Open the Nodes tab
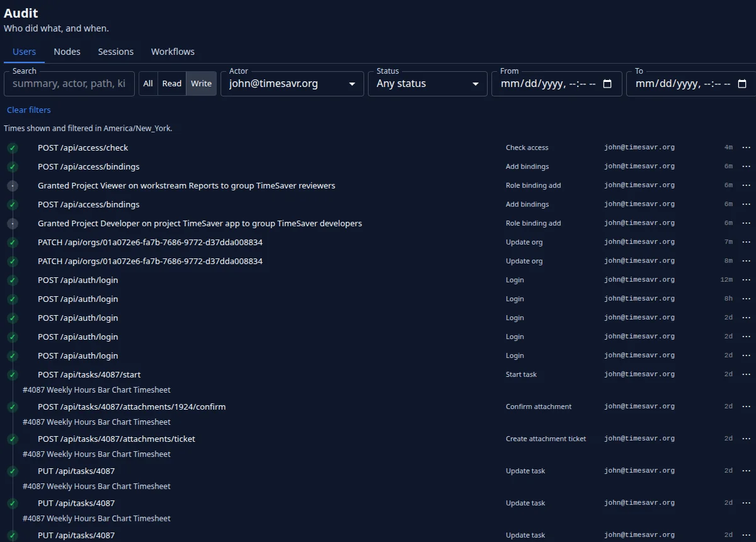 67,52
